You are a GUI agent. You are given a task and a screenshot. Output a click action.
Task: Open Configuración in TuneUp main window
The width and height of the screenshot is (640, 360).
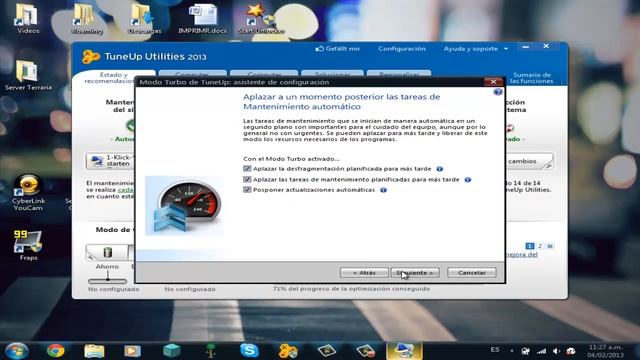point(402,49)
